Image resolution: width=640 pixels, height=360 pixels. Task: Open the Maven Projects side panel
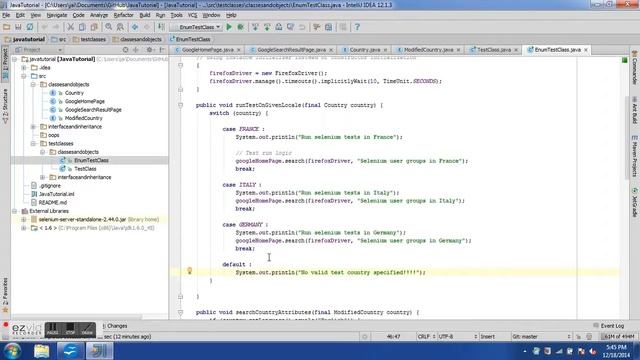coord(635,156)
